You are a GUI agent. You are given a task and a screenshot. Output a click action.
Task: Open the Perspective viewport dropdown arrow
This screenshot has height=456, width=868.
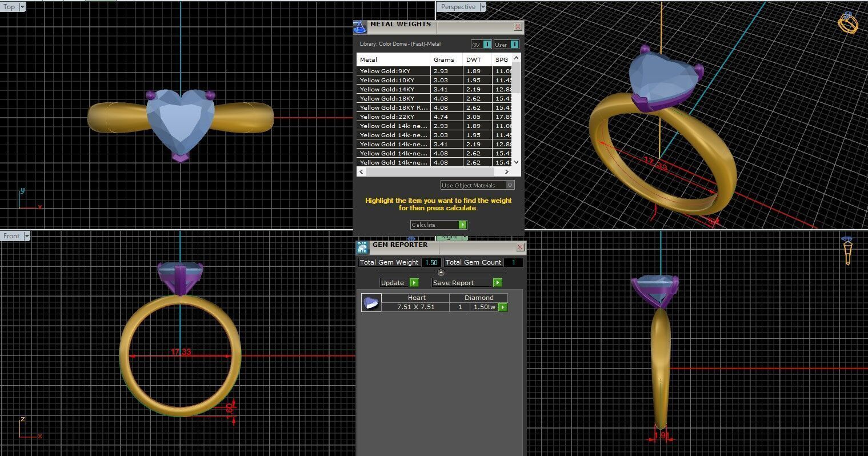pyautogui.click(x=483, y=7)
